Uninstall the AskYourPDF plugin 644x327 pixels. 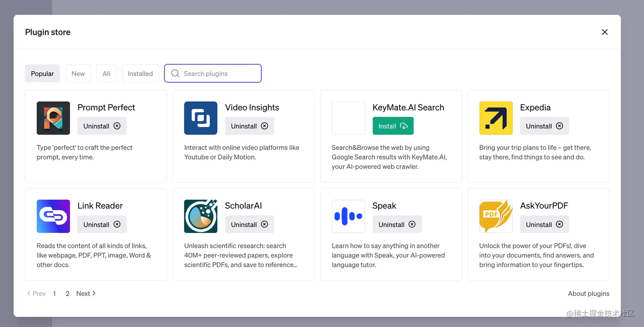tap(544, 224)
